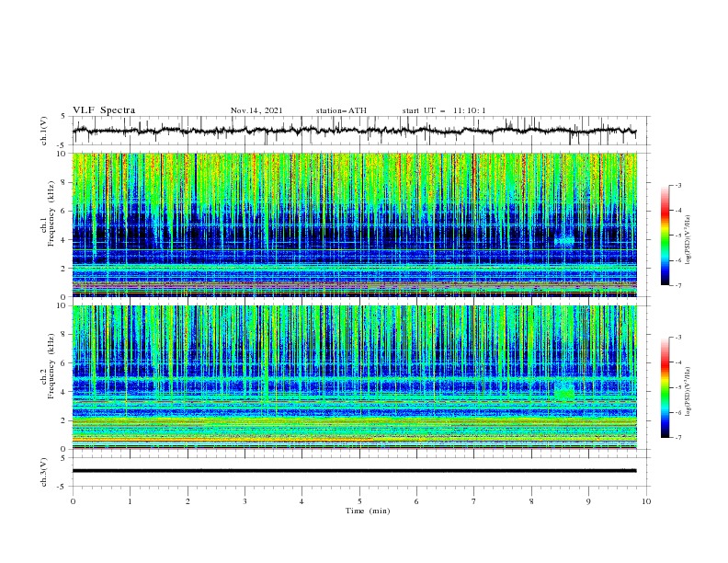Click the "station=ATH" header label

coord(341,110)
